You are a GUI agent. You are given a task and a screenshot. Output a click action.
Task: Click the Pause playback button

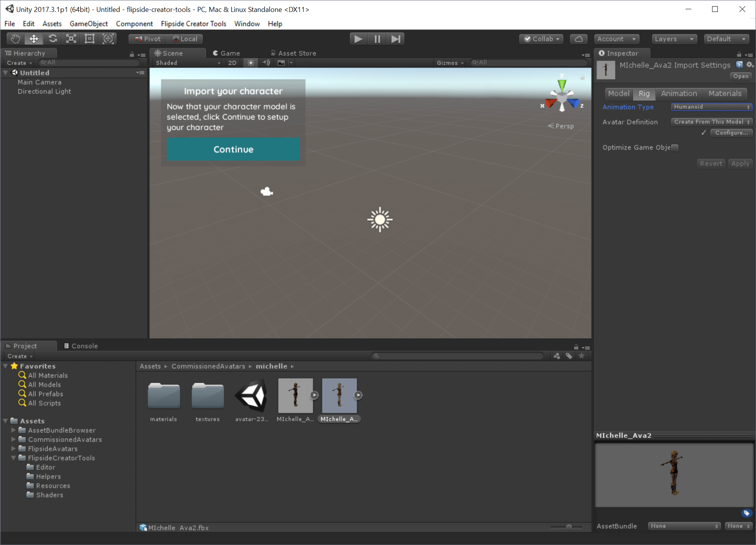[377, 39]
